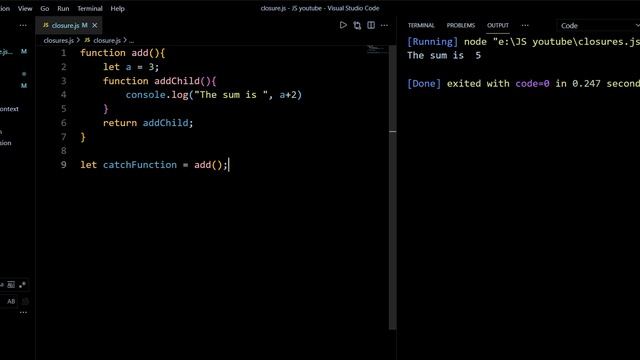Split the editor with the layout icon
The height and width of the screenshot is (360, 640).
(x=371, y=25)
